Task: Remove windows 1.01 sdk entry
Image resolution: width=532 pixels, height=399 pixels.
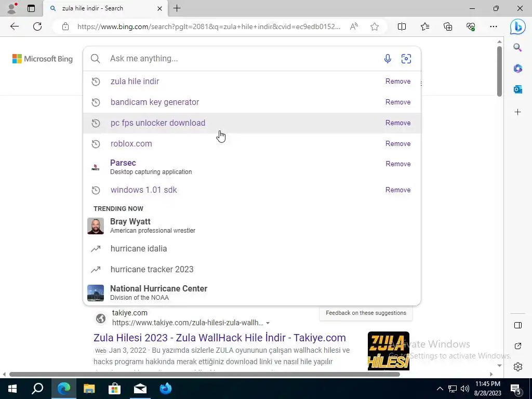Action: click(x=398, y=190)
